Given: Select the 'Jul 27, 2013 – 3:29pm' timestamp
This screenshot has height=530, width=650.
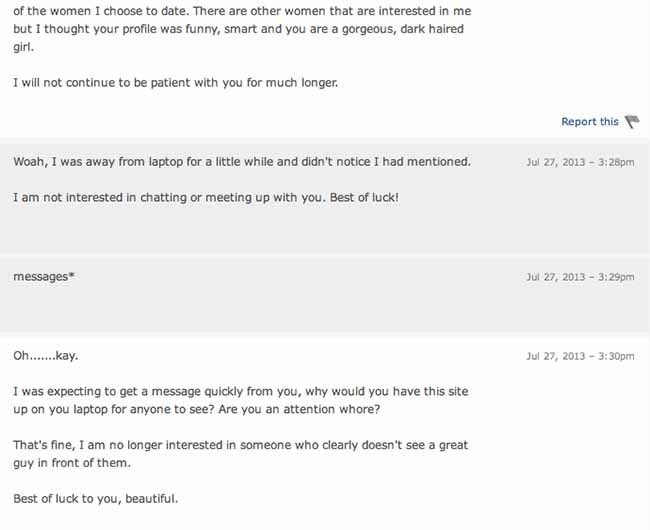Looking at the screenshot, I should (x=580, y=277).
